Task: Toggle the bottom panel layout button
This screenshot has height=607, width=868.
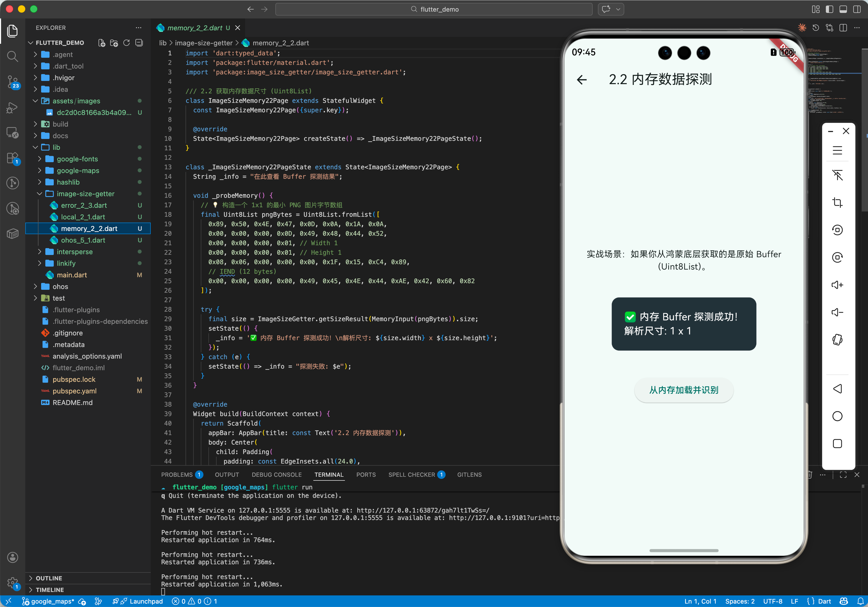Action: click(843, 9)
